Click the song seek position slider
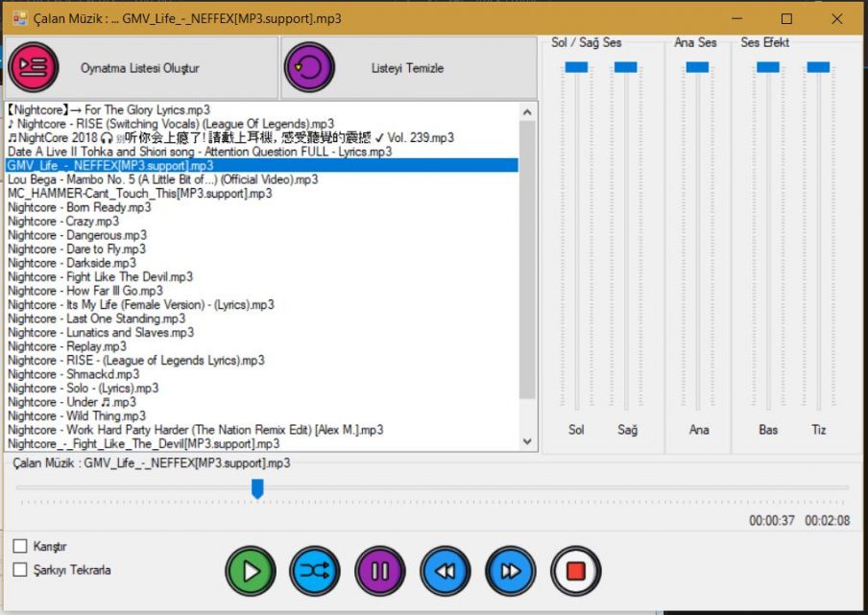868x615 pixels. (x=256, y=489)
